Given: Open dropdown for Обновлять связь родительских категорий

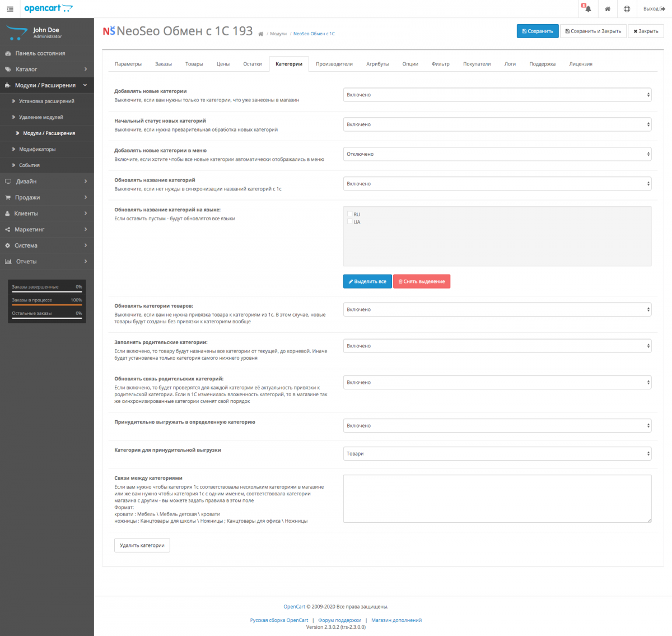Looking at the screenshot, I should (x=497, y=382).
